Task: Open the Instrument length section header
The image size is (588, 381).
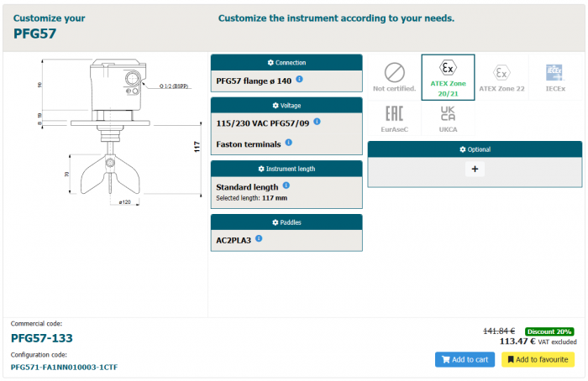Action: pyautogui.click(x=286, y=169)
